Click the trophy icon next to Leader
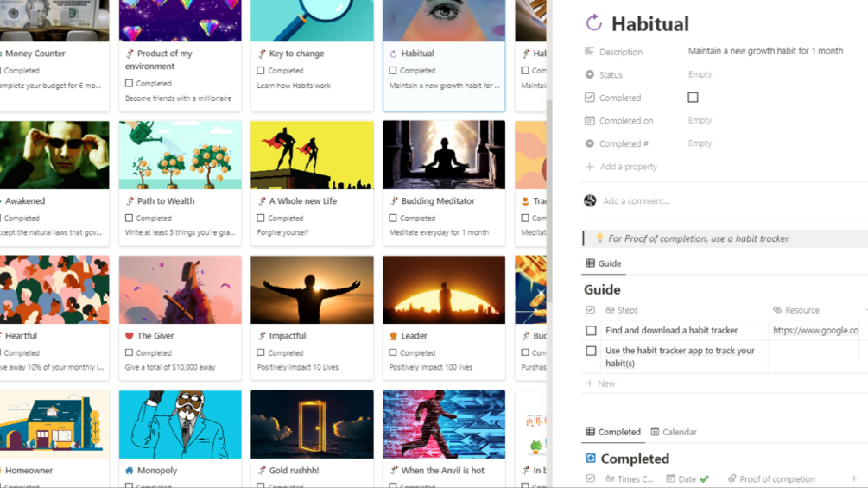Image resolution: width=868 pixels, height=488 pixels. pyautogui.click(x=394, y=336)
